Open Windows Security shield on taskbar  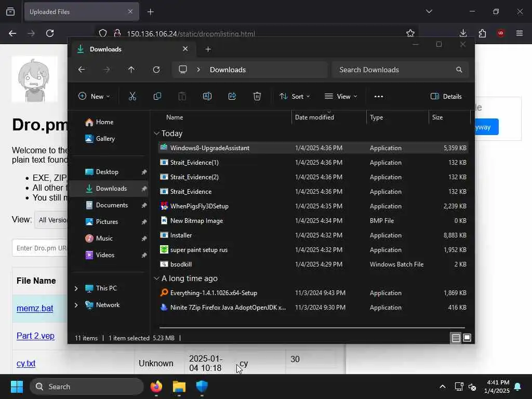(202, 387)
